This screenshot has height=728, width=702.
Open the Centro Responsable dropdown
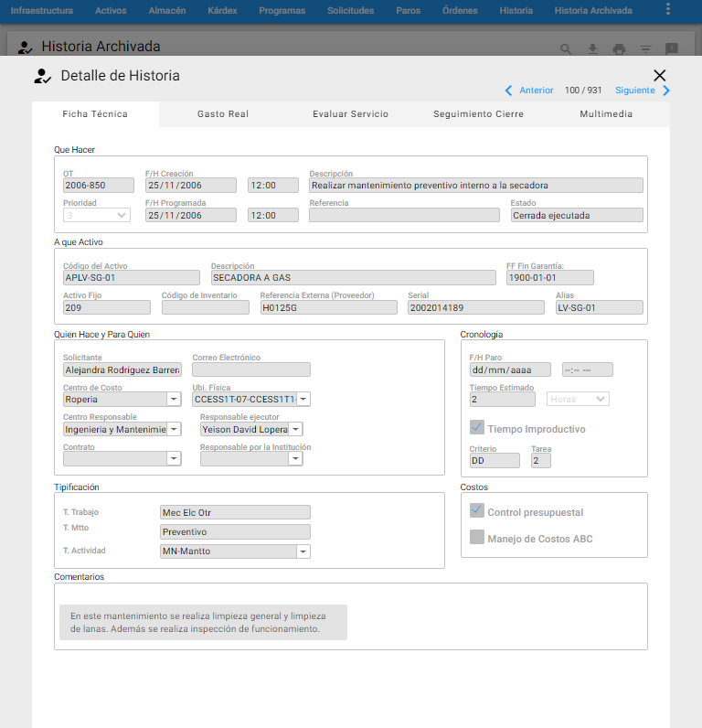coord(174,430)
